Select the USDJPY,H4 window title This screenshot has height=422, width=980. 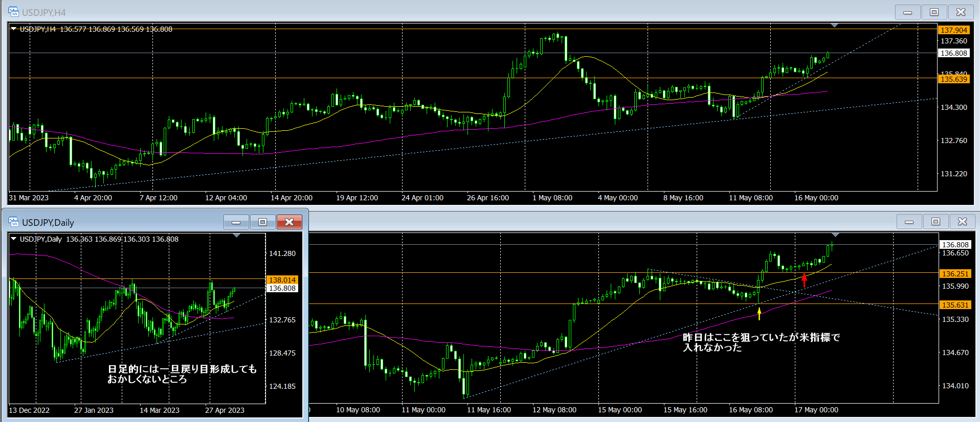click(x=44, y=12)
